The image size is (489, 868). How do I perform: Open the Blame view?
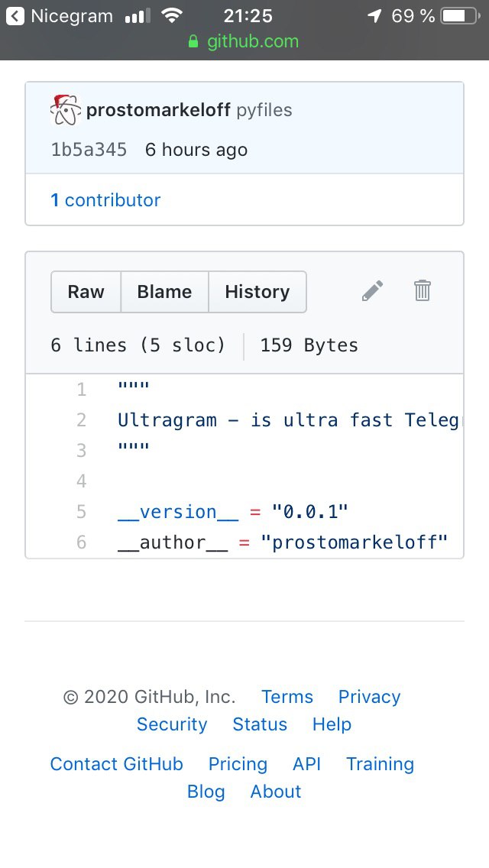tap(164, 292)
